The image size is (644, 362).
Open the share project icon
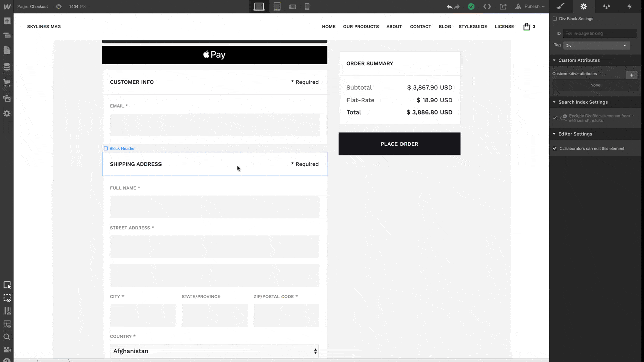click(x=503, y=7)
